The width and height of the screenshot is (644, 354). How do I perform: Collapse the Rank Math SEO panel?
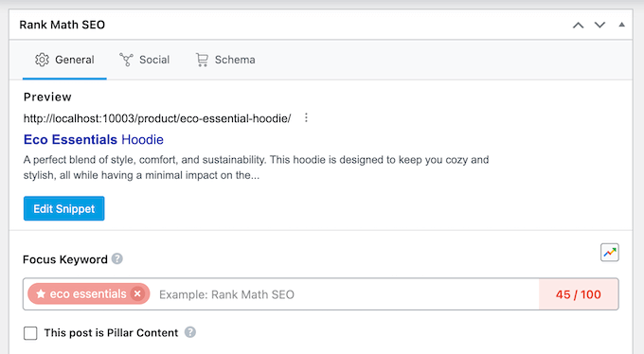(x=622, y=25)
